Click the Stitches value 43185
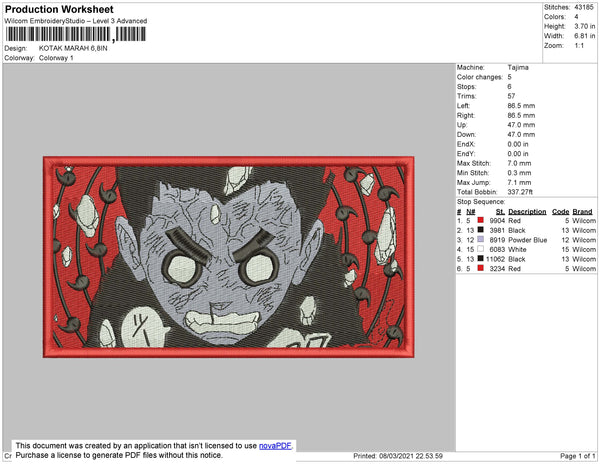Screen dimensions: 600x464 (x=584, y=7)
